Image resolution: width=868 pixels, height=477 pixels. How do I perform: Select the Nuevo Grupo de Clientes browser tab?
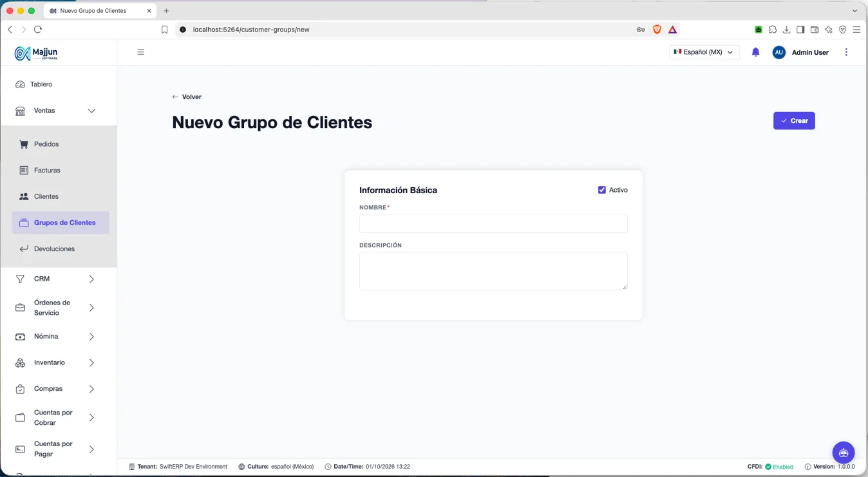point(100,11)
